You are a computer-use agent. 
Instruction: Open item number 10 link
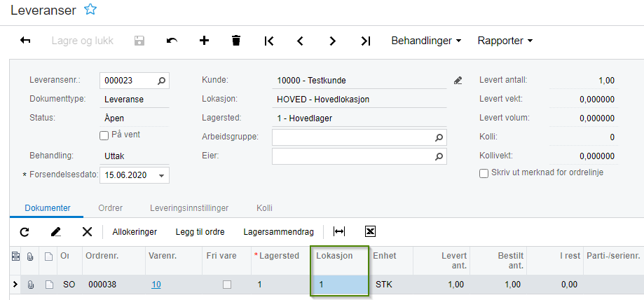point(156,285)
